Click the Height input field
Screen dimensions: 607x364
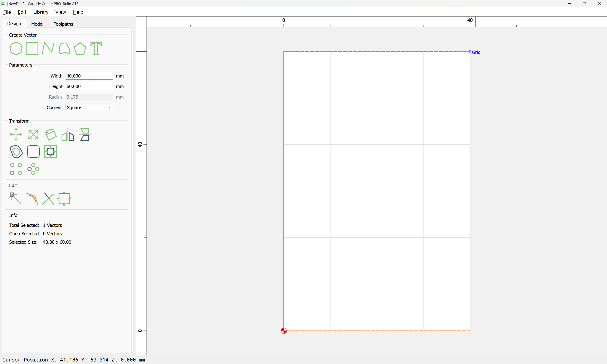click(x=89, y=86)
